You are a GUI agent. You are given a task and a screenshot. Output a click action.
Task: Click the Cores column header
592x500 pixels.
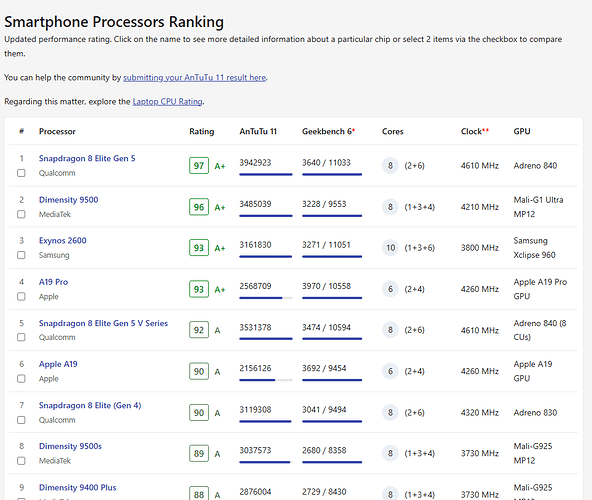(392, 131)
